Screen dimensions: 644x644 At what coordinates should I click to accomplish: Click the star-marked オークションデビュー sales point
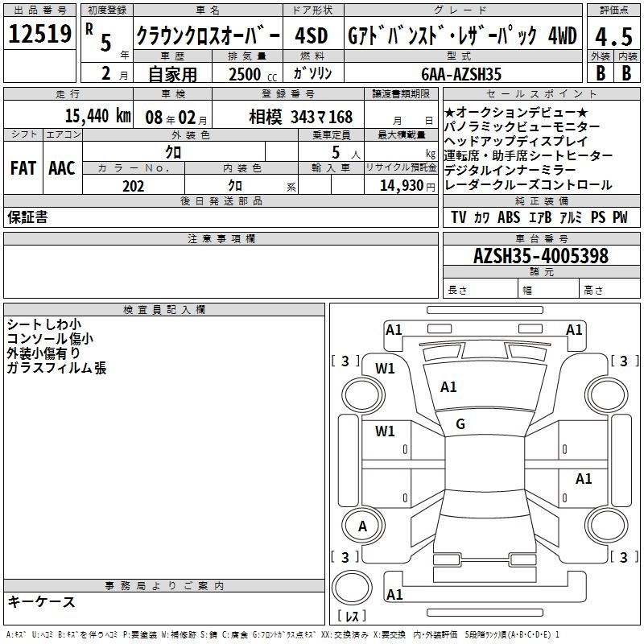click(x=516, y=112)
